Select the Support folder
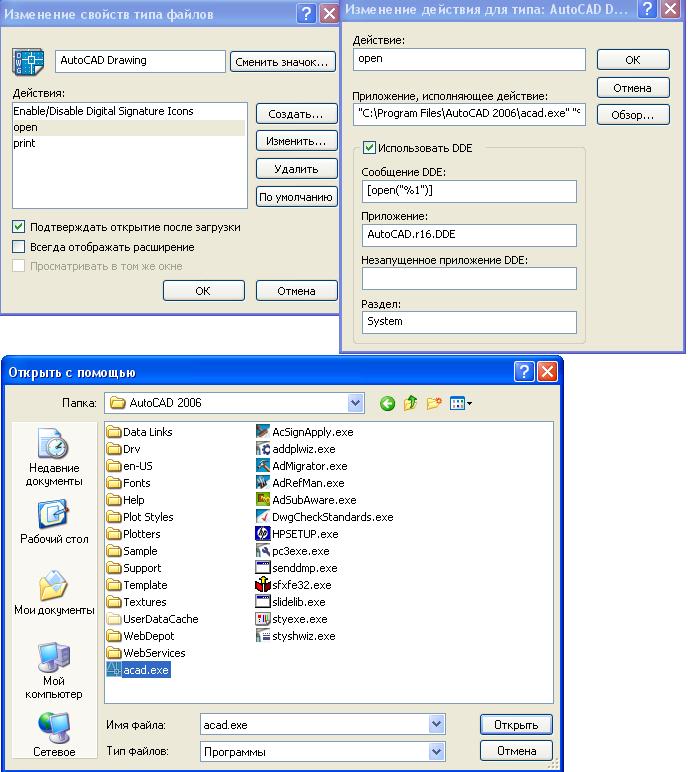 [134, 568]
